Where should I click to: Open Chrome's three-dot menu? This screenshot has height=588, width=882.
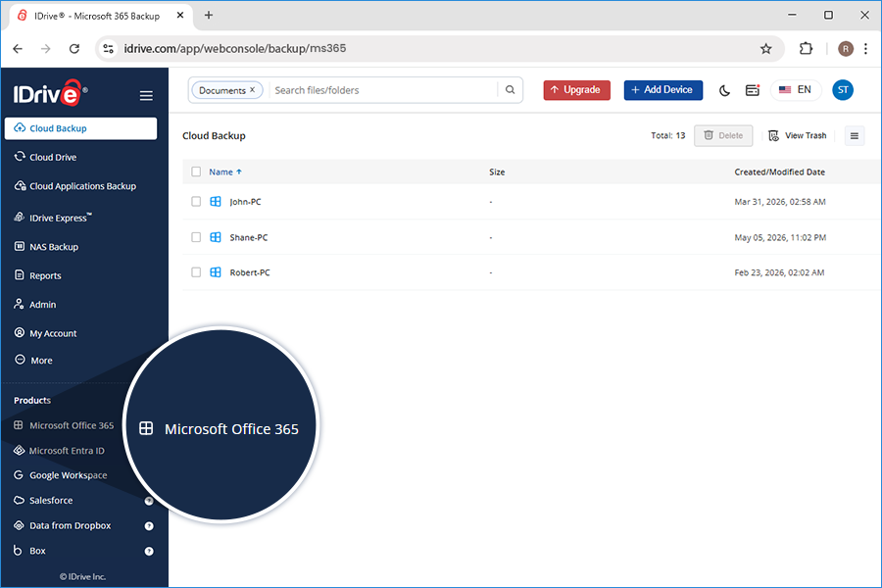[x=865, y=49]
